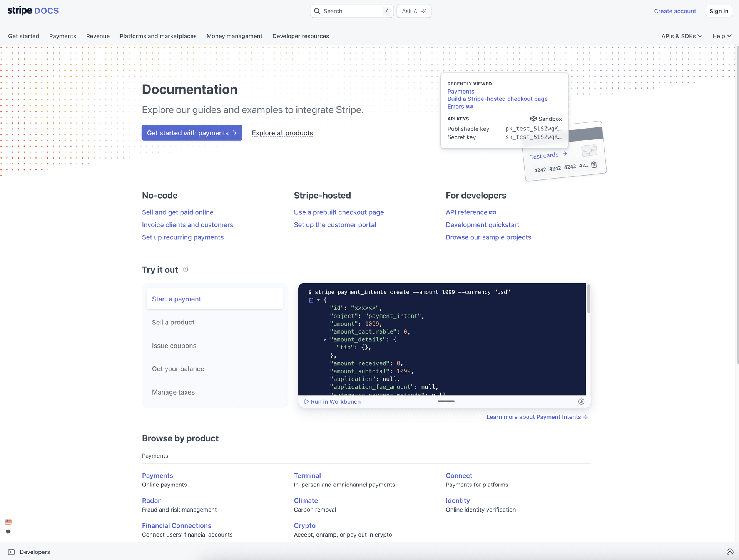Screen dimensions: 739x560
Task: Open the Developer resources menu item
Action: 301,36
